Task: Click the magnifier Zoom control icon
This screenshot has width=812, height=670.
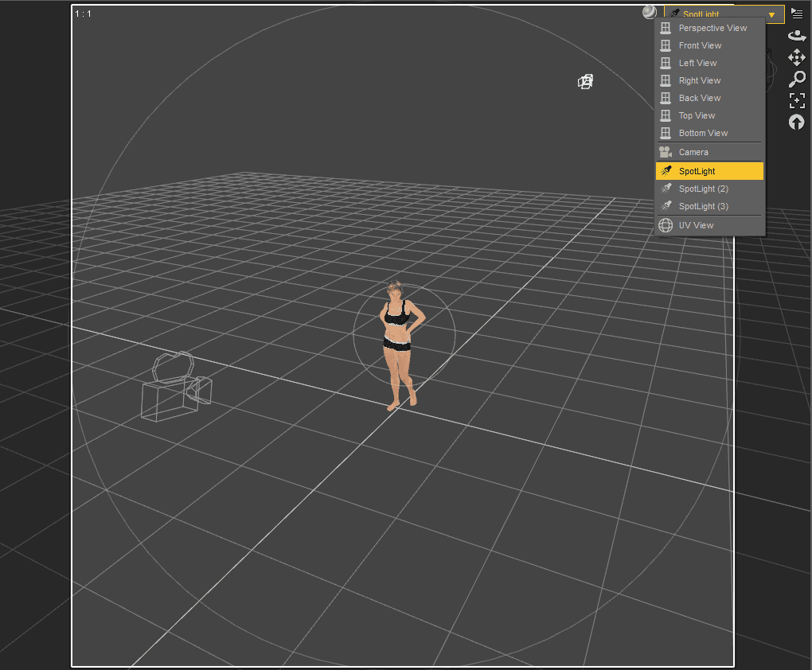Action: tap(797, 79)
